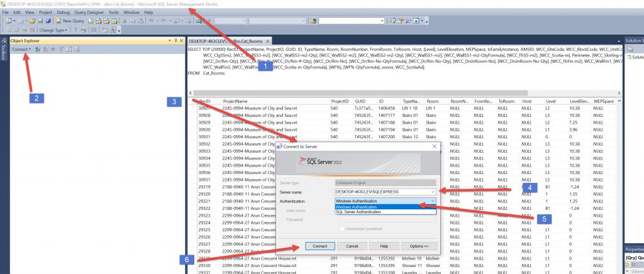Click the Save All icon

click(48, 21)
